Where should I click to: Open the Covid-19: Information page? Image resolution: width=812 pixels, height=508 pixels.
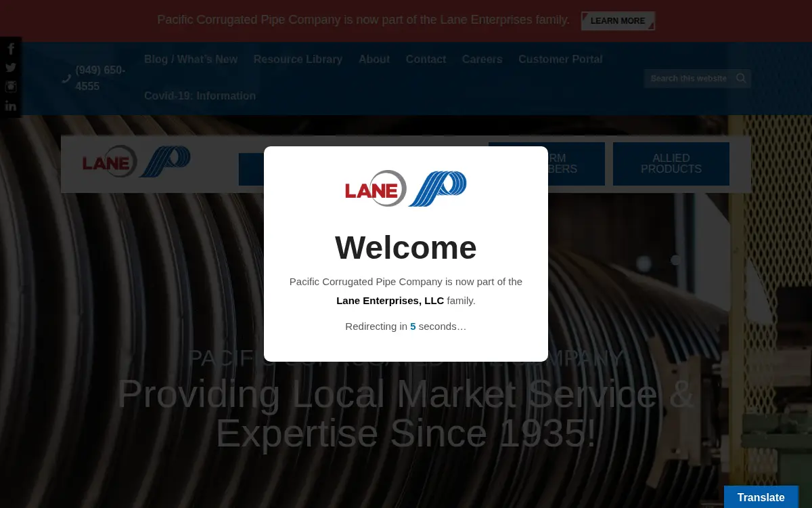point(200,96)
